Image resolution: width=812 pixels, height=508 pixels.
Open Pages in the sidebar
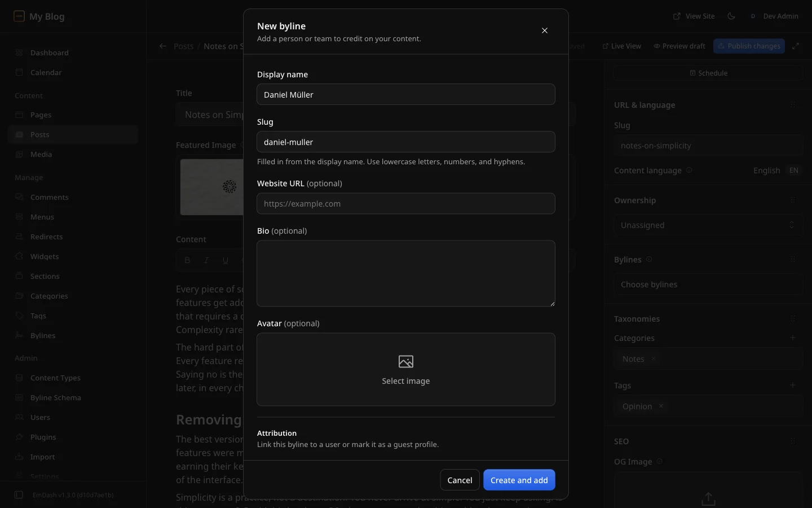click(73, 115)
